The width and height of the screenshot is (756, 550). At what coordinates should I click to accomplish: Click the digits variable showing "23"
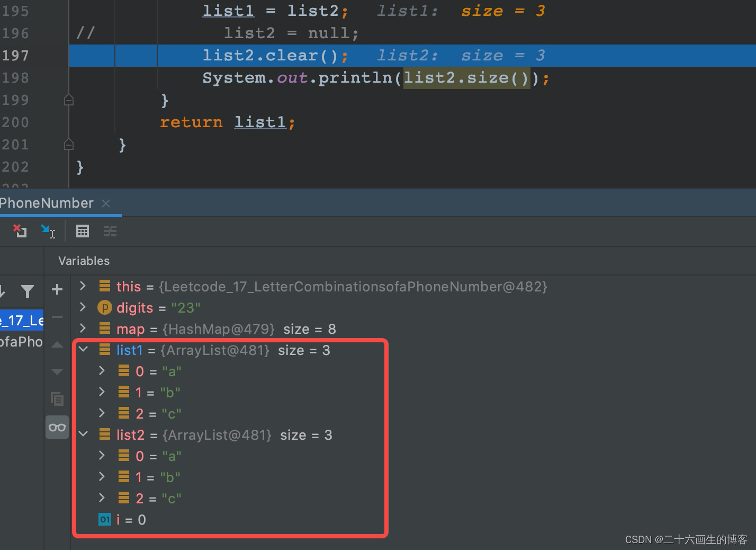(134, 307)
